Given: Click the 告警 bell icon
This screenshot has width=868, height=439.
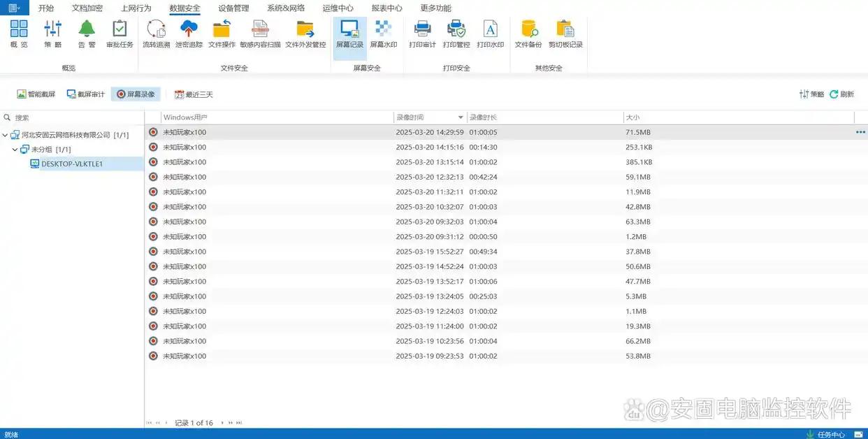Looking at the screenshot, I should point(87,34).
